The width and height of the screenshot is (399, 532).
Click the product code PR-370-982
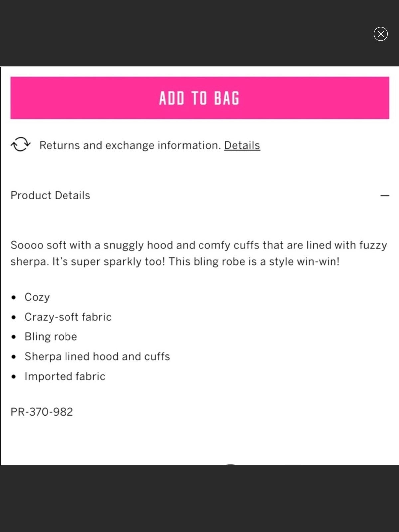click(42, 412)
